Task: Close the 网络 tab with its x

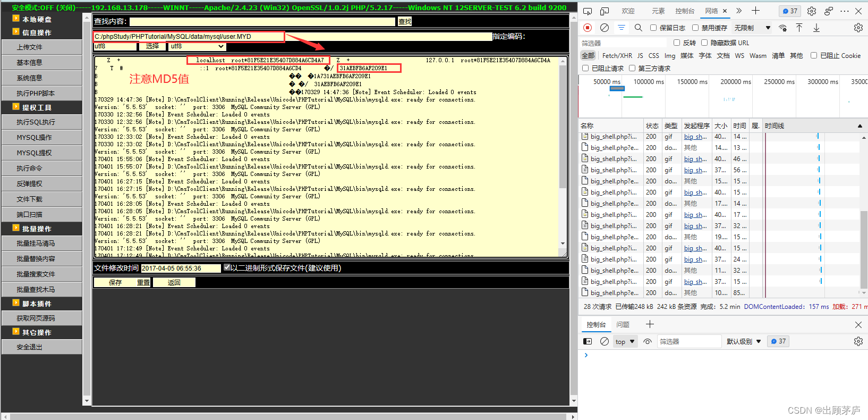Action: (725, 11)
